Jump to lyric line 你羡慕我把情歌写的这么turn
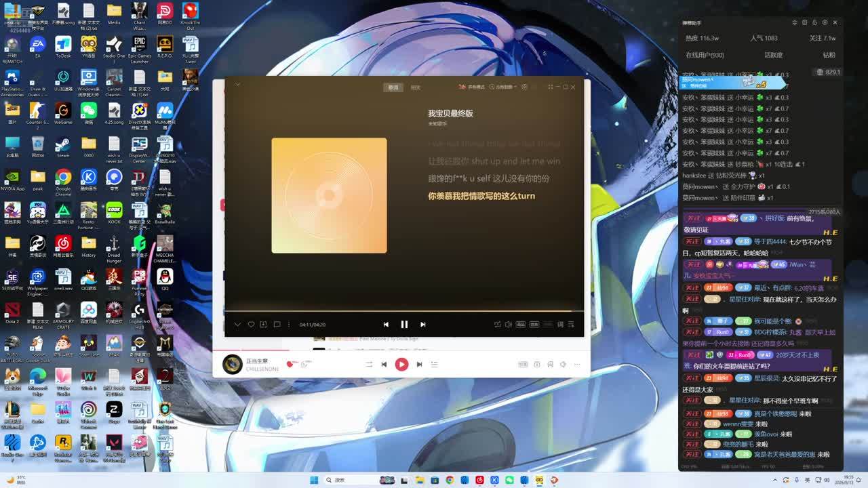 (x=481, y=196)
